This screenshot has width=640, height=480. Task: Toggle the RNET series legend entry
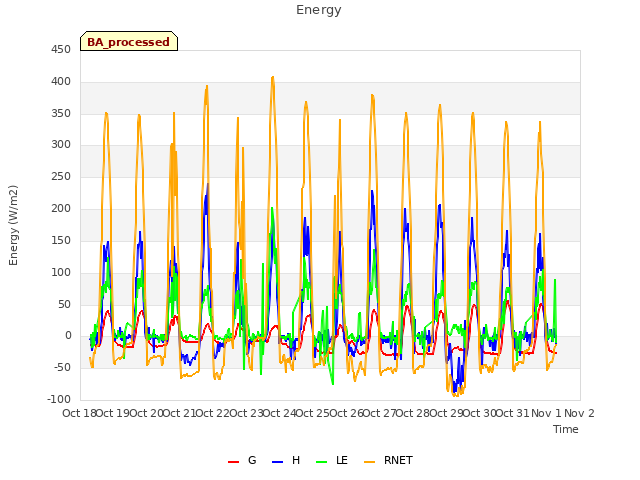(388, 460)
